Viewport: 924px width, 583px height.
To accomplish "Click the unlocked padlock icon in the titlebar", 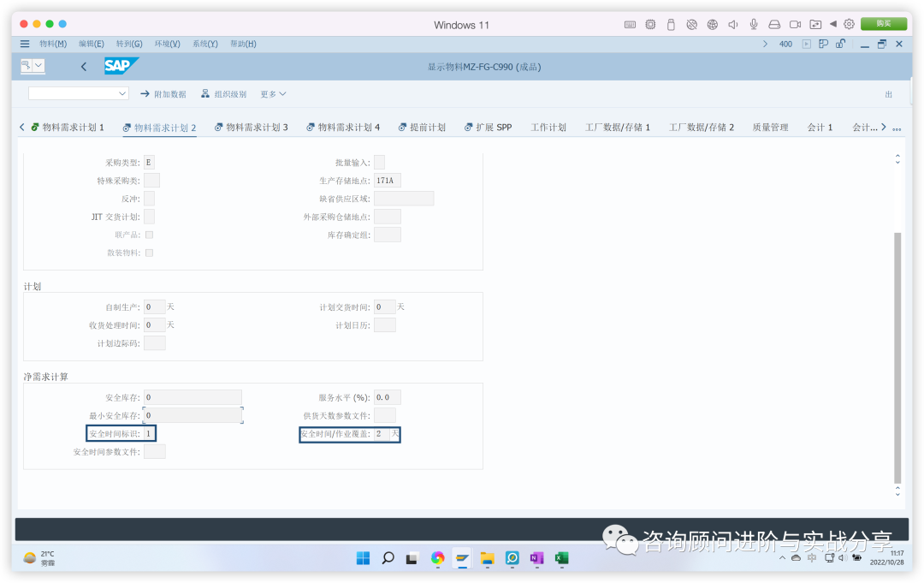I will [x=841, y=43].
